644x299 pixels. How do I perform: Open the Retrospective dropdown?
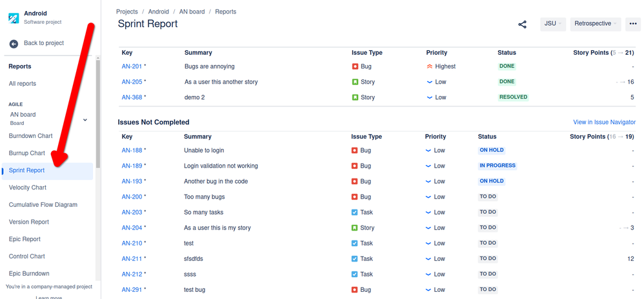coord(596,24)
